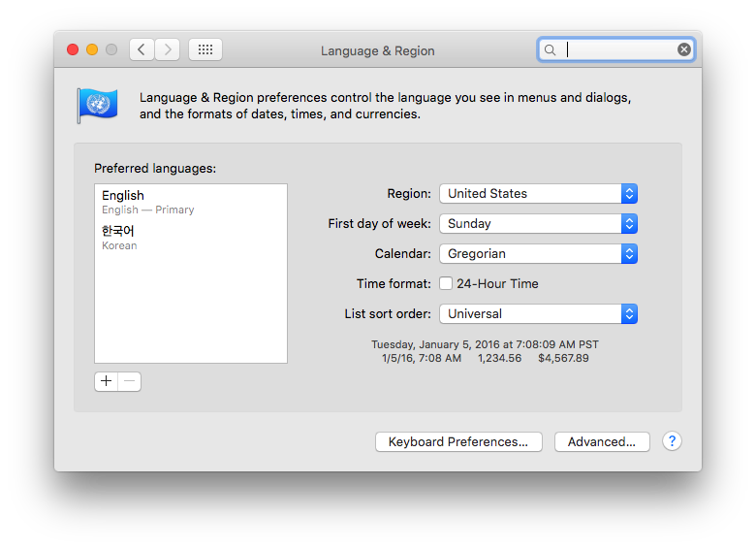
Task: Open First day of week Sunday dropdown
Action: click(539, 223)
